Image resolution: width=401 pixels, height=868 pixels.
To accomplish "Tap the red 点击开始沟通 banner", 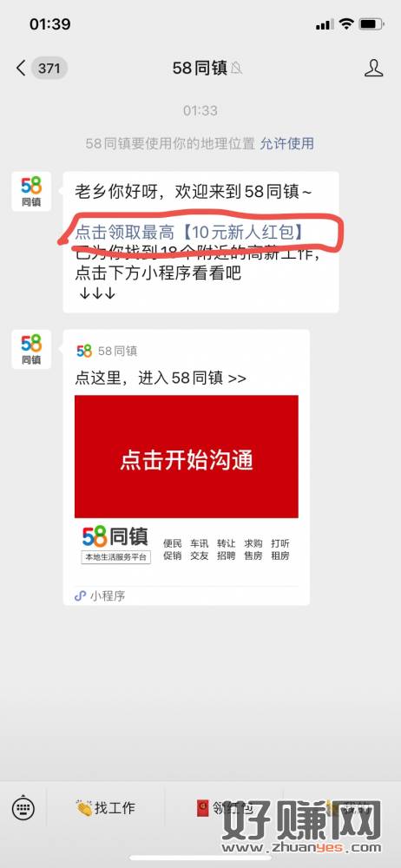I will point(187,457).
